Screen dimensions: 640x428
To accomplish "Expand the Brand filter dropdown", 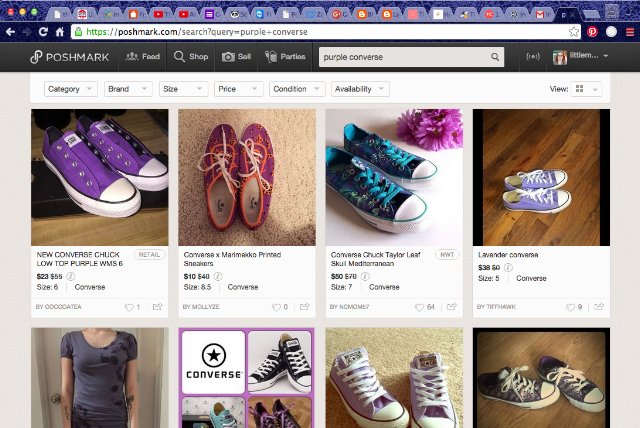I will [x=128, y=89].
